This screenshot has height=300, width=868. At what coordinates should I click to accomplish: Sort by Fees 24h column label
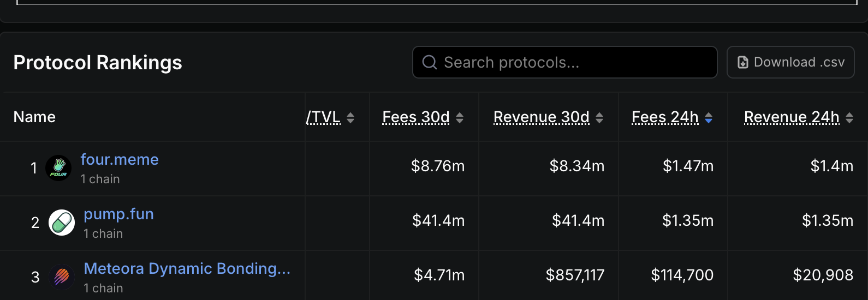point(665,117)
